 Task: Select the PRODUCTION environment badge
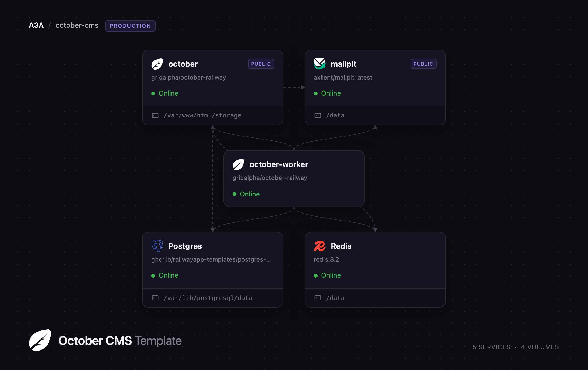pos(130,26)
